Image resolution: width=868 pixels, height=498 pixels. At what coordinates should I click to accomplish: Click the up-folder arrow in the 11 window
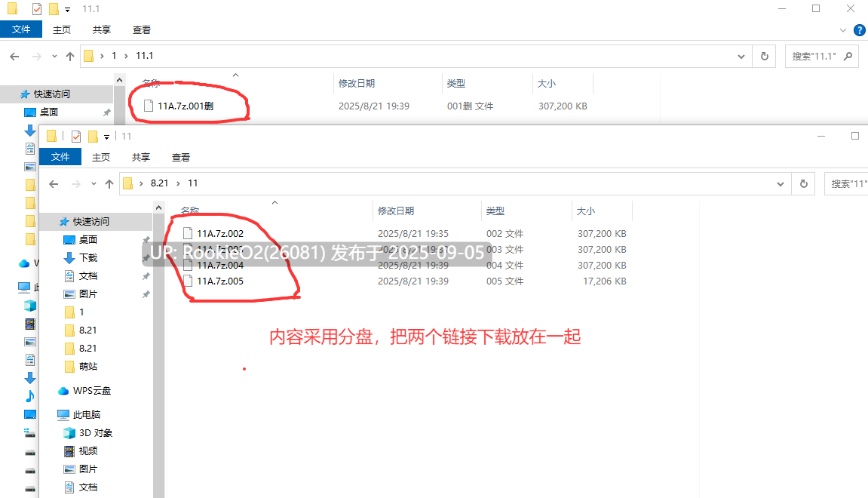109,184
